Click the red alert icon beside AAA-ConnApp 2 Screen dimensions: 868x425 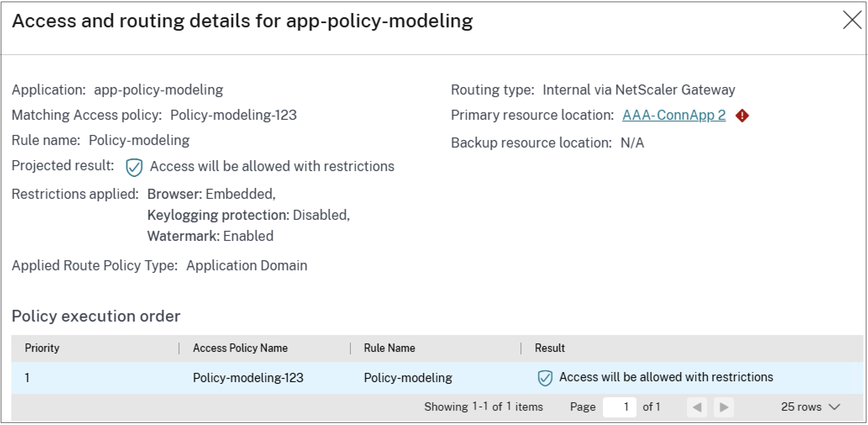742,115
